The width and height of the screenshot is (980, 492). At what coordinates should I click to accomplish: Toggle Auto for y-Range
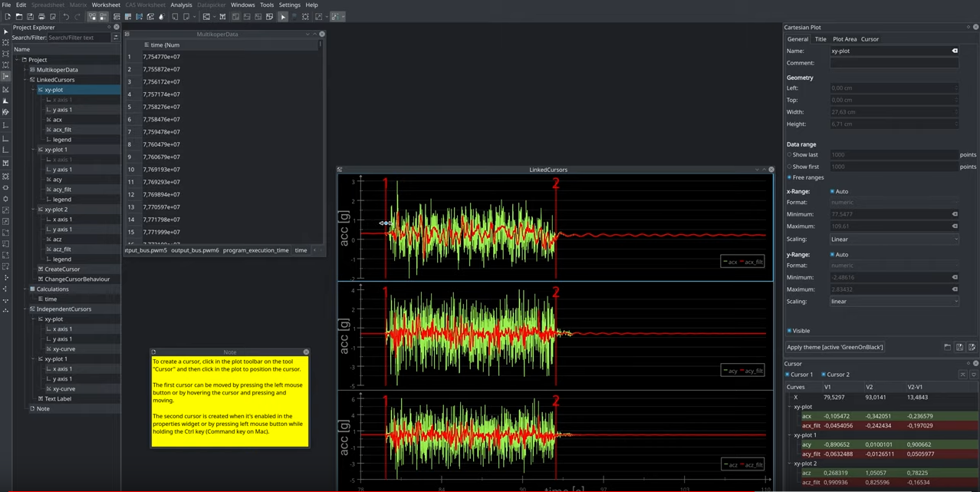832,254
